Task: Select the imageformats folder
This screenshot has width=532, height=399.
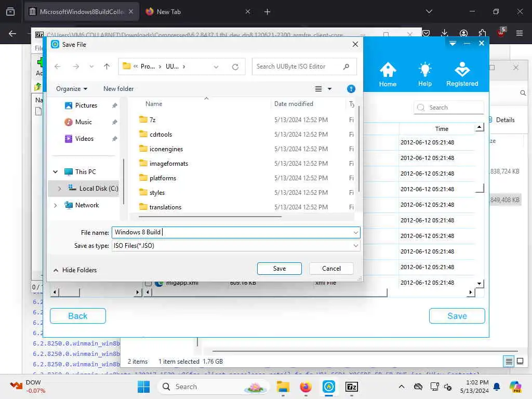Action: (x=169, y=164)
